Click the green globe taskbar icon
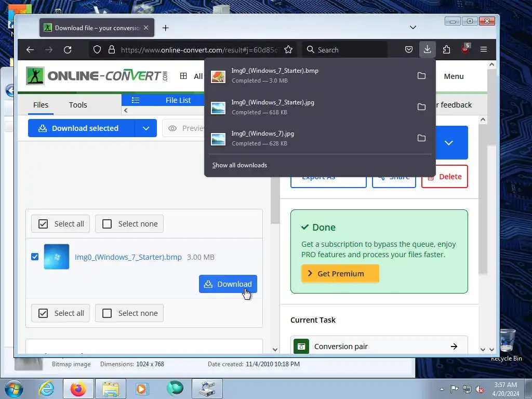Screen dimensions: 532x399 [x=175, y=388]
